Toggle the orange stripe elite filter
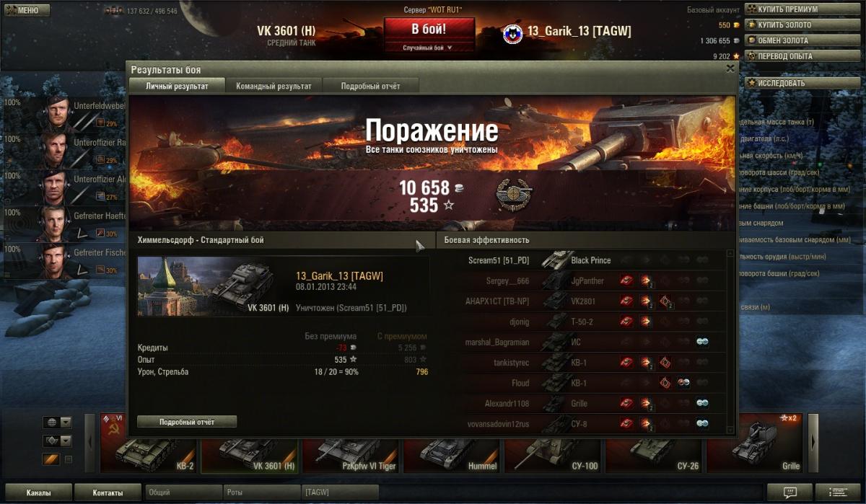Screen dimensions: 866x504 51,459
